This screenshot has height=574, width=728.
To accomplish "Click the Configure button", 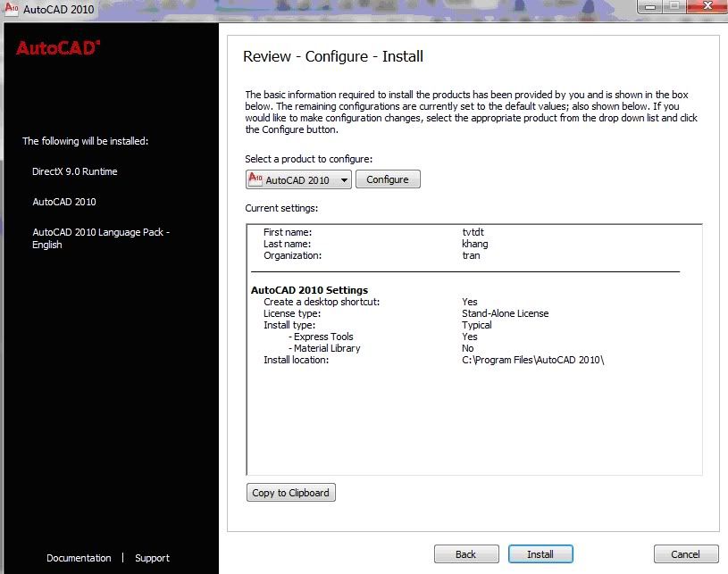I will click(388, 179).
